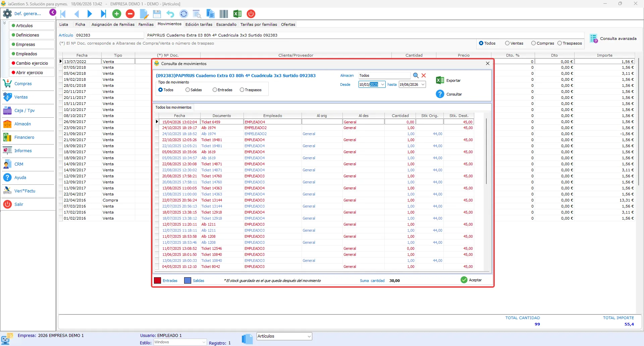Switch to Ficha tab
The image size is (644, 346).
80,24
